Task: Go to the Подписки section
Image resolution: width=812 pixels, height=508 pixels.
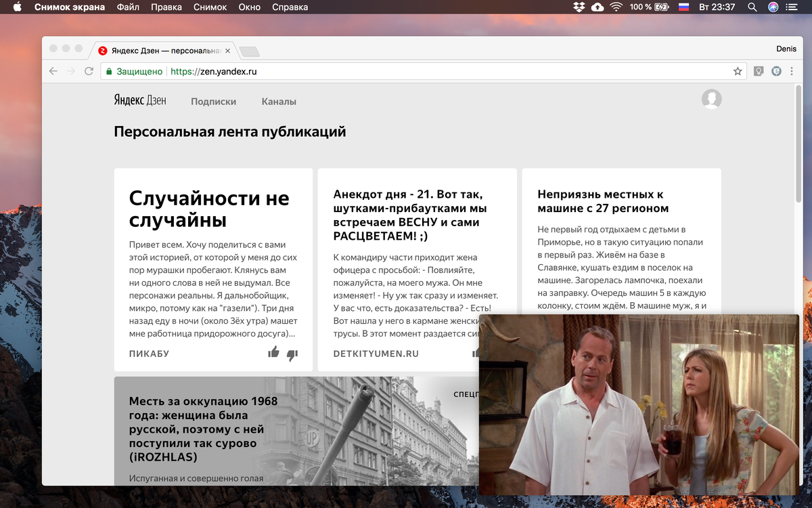Action: point(213,102)
